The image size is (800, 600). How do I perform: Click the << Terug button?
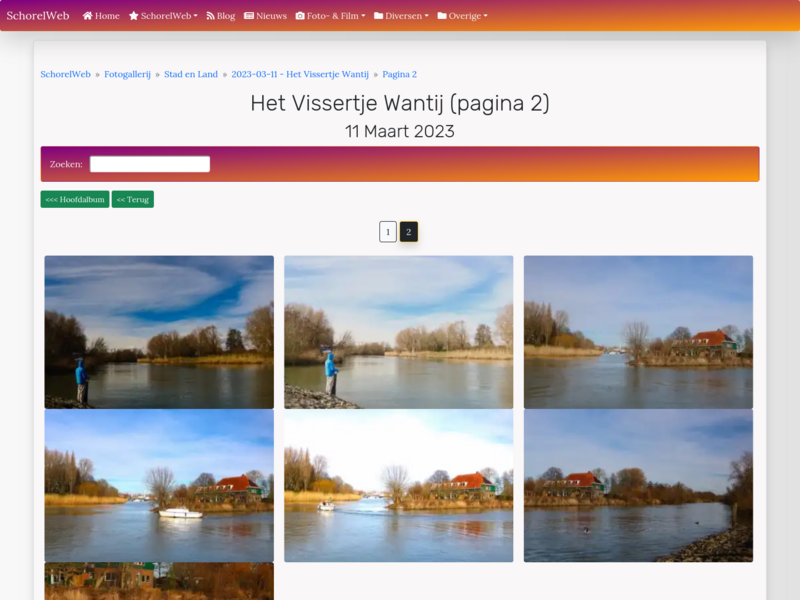click(133, 199)
